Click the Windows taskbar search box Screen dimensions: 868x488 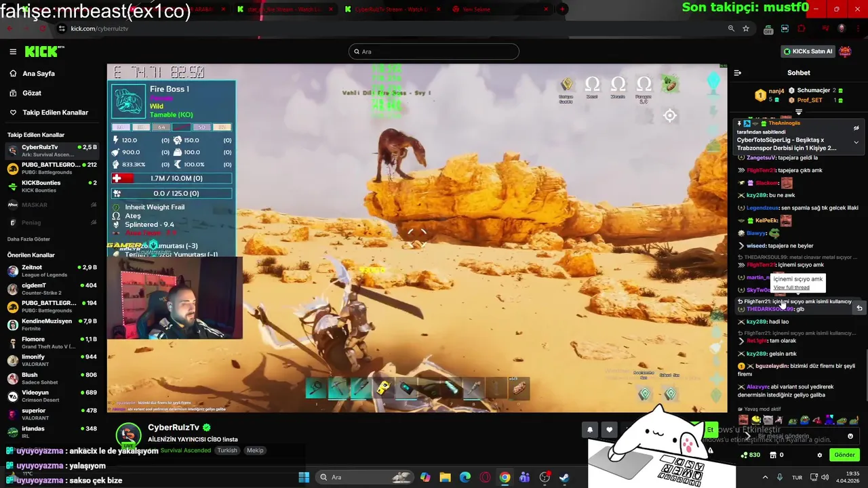coord(366,477)
